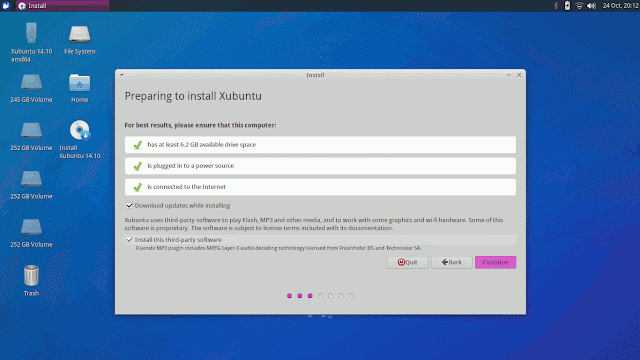
Task: Open the Whisker menu mouse icon
Action: click(6, 6)
